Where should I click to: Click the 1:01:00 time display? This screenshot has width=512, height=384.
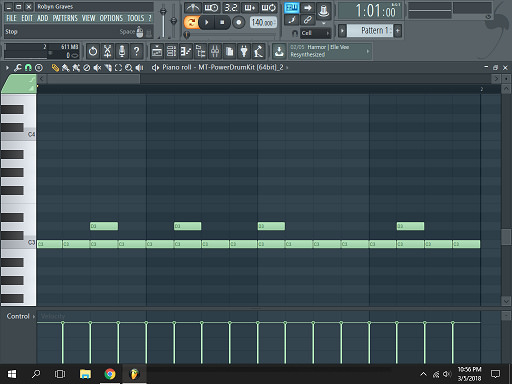(x=370, y=11)
